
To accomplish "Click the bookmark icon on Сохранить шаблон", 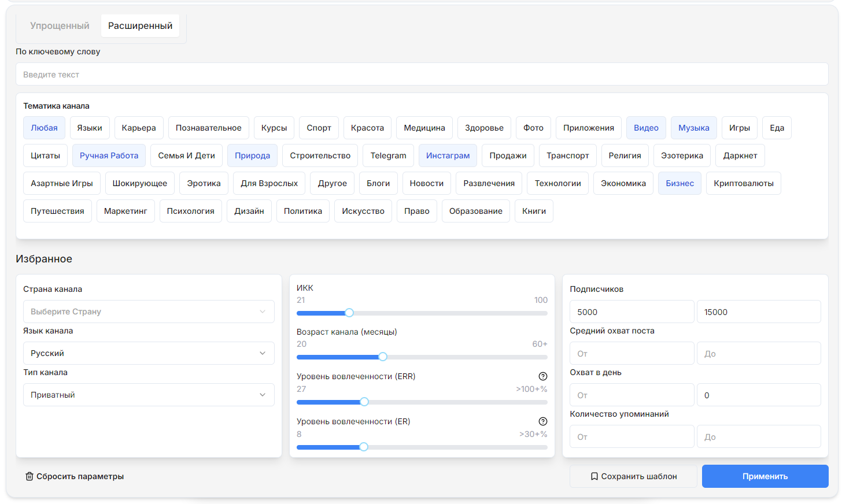I will 594,476.
